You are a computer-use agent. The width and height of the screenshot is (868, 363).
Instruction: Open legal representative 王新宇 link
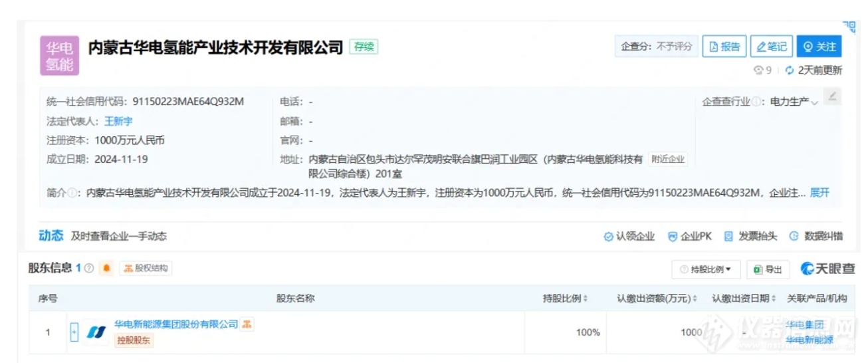pos(118,121)
